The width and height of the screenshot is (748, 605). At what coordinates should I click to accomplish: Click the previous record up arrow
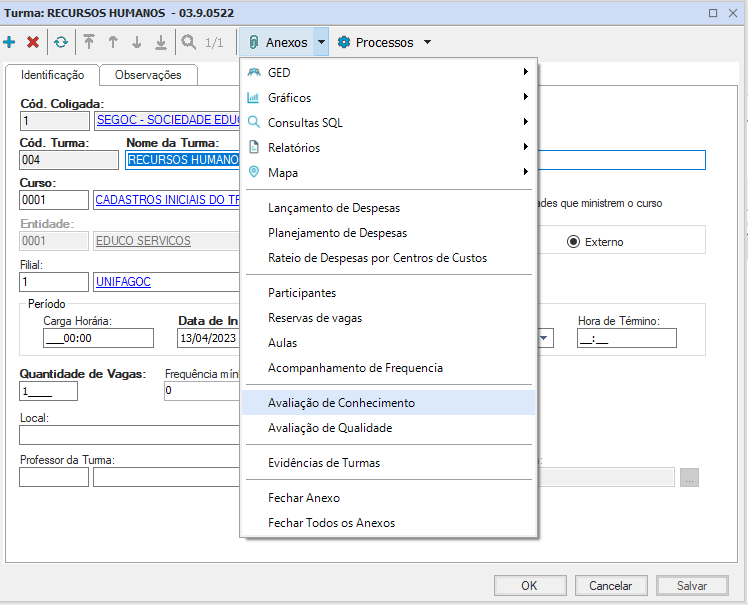coord(113,43)
